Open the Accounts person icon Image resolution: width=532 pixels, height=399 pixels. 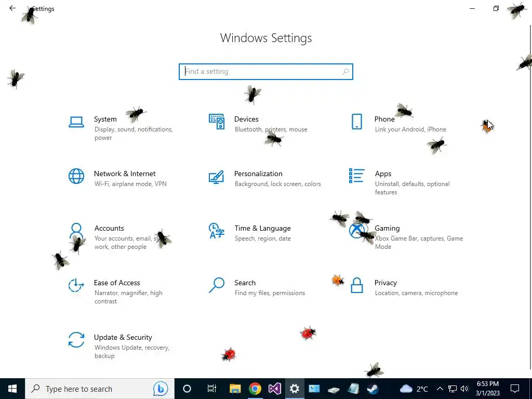click(76, 231)
